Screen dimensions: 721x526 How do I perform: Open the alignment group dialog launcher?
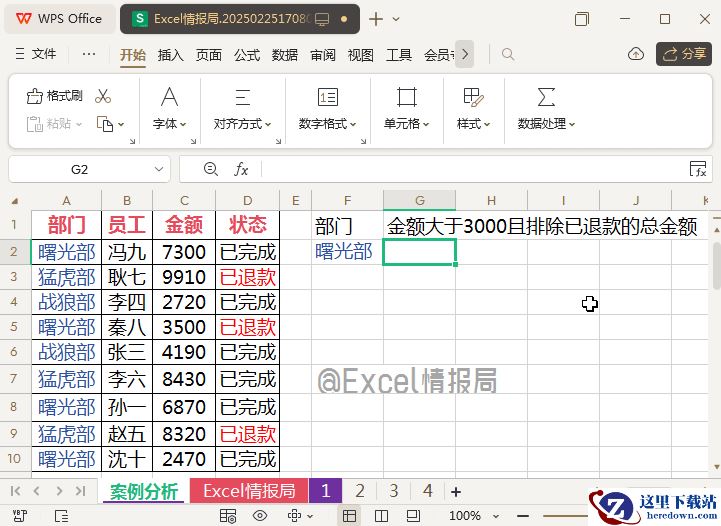[278, 142]
